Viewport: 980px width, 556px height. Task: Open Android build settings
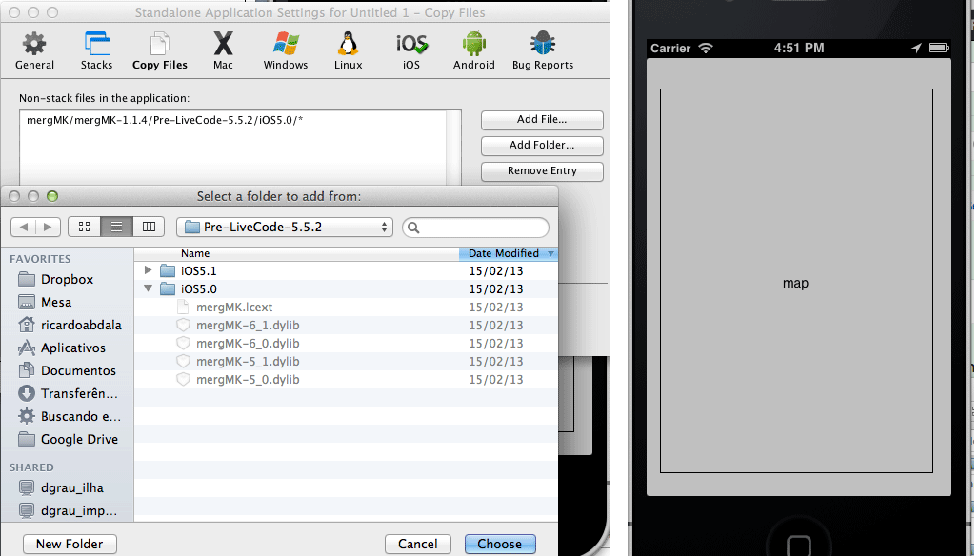473,50
